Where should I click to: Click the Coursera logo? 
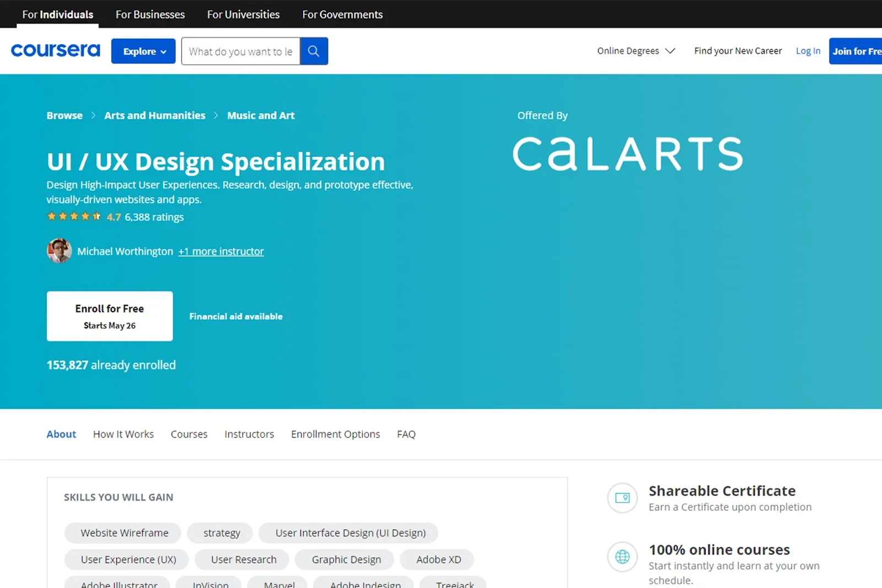point(56,50)
